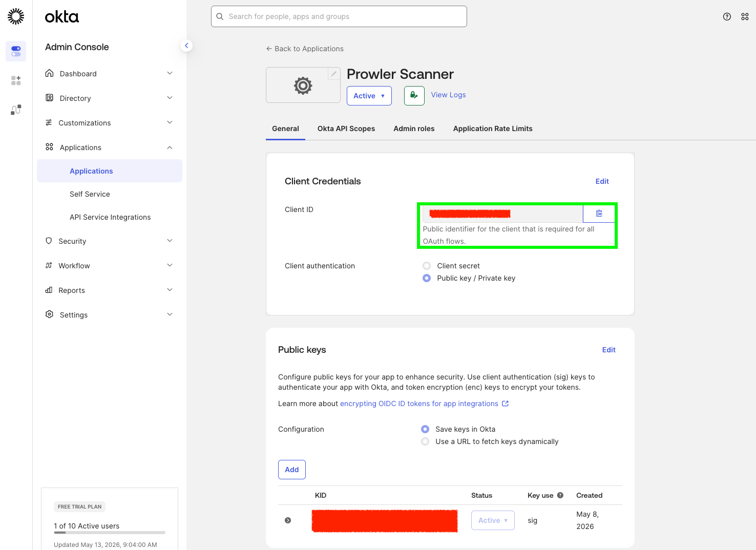Expand the Workflow menu section
The width and height of the screenshot is (756, 550).
pos(170,265)
